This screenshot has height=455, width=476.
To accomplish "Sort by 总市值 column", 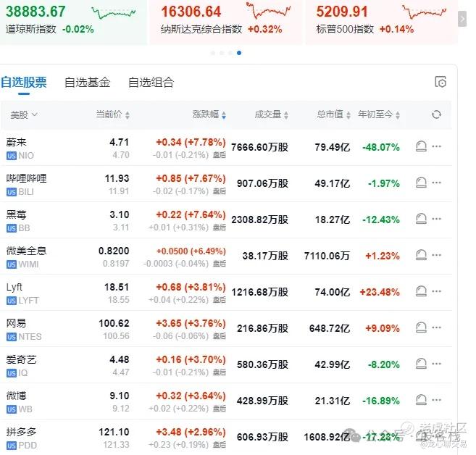I will click(x=333, y=114).
